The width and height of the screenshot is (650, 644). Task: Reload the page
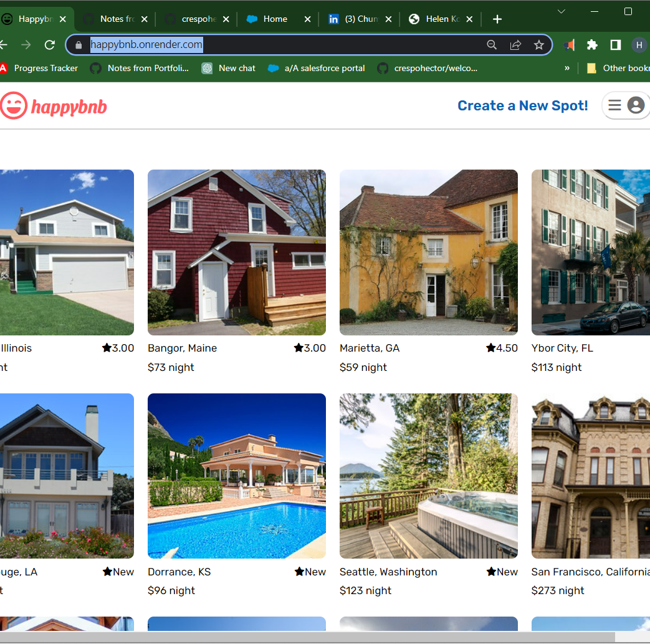tap(50, 45)
